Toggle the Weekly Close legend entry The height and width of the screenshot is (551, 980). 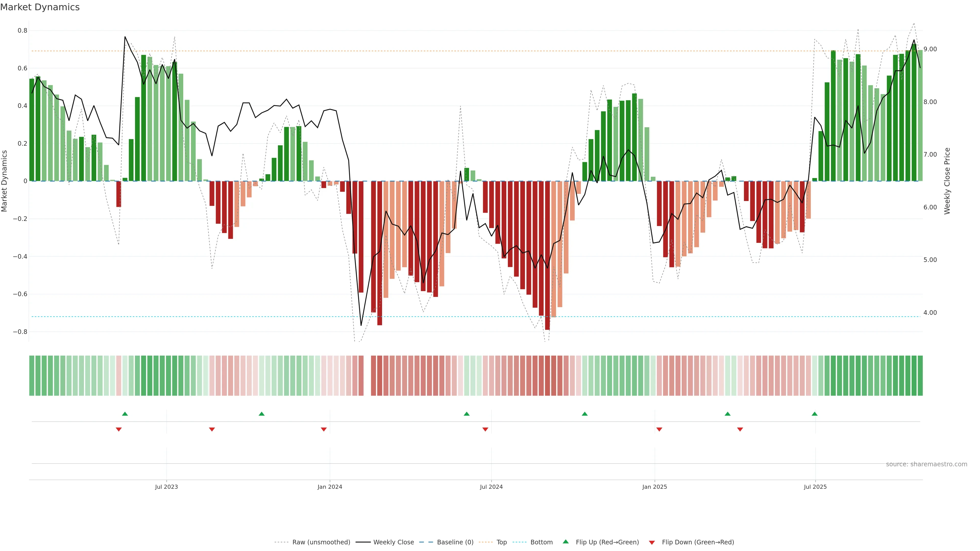pyautogui.click(x=393, y=542)
